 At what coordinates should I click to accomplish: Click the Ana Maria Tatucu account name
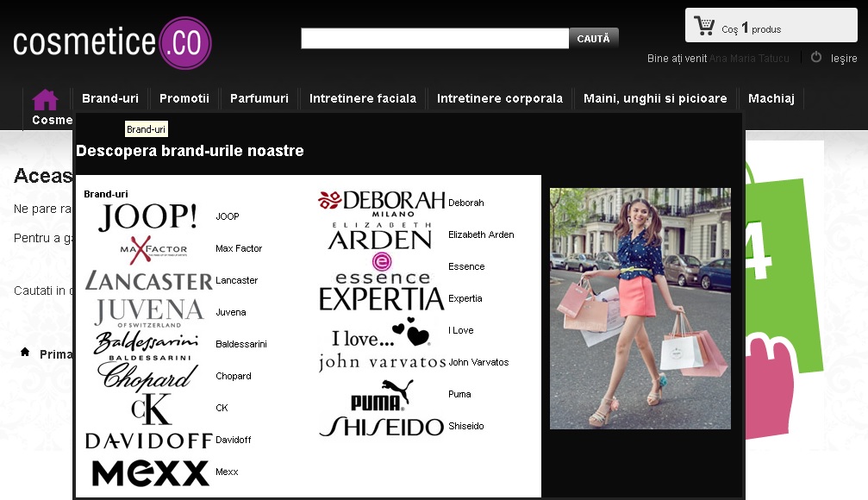[x=749, y=58]
